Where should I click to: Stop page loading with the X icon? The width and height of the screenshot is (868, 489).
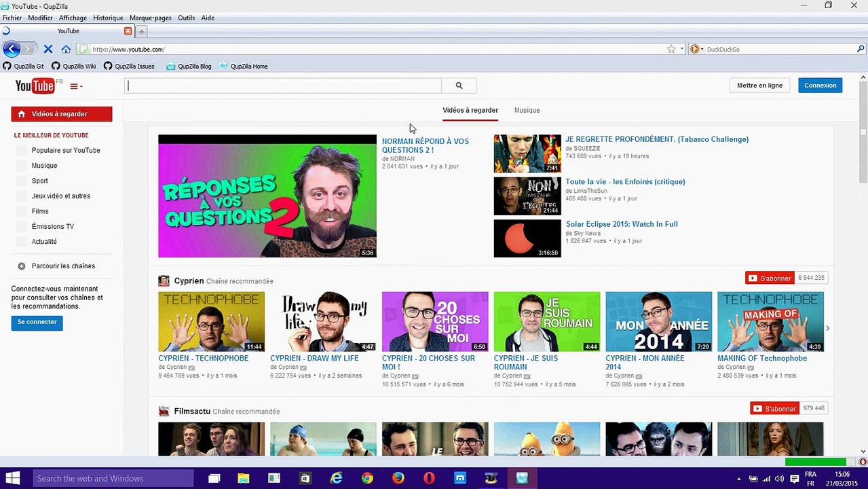point(48,49)
